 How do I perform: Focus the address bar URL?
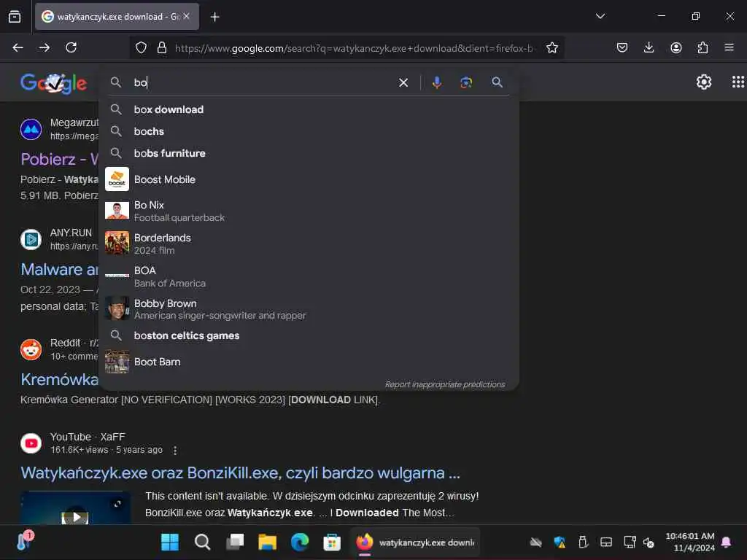(355, 48)
